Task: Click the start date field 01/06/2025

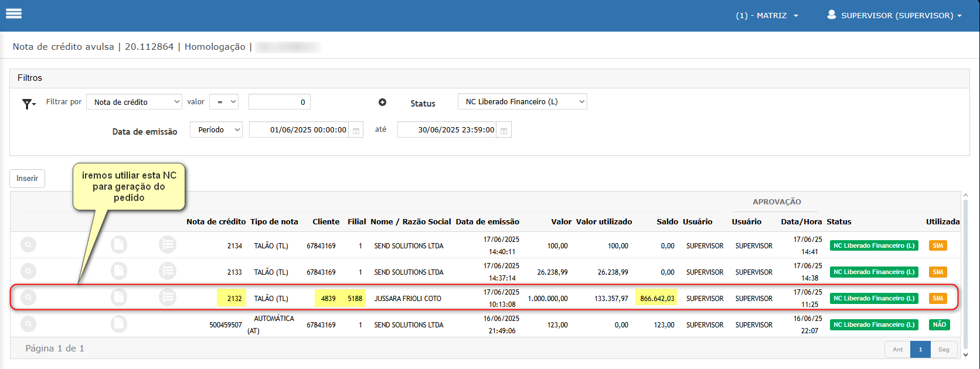Action: point(299,130)
